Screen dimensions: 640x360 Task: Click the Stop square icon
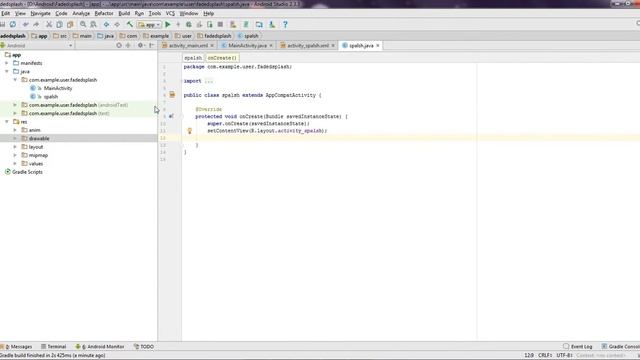pyautogui.click(x=220, y=24)
